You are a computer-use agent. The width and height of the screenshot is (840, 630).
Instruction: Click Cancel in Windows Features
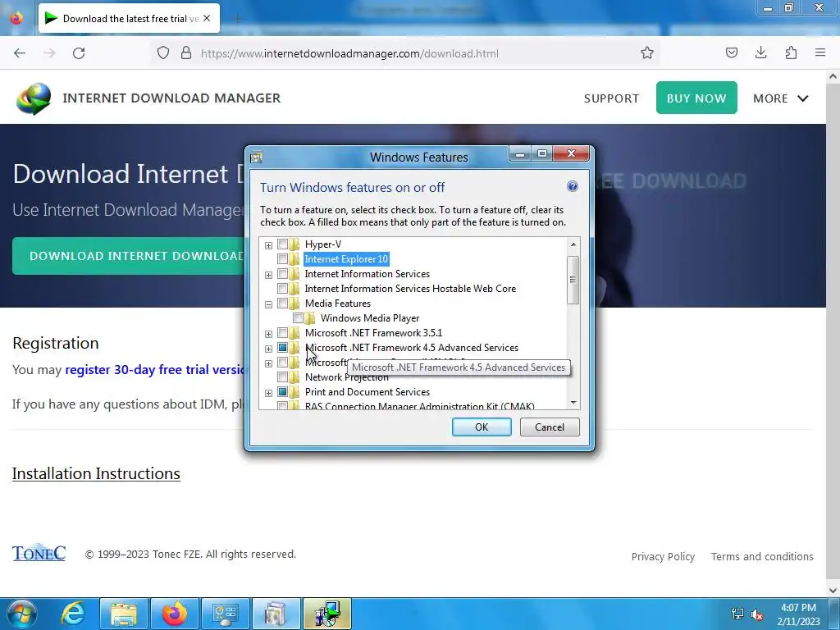(x=550, y=427)
